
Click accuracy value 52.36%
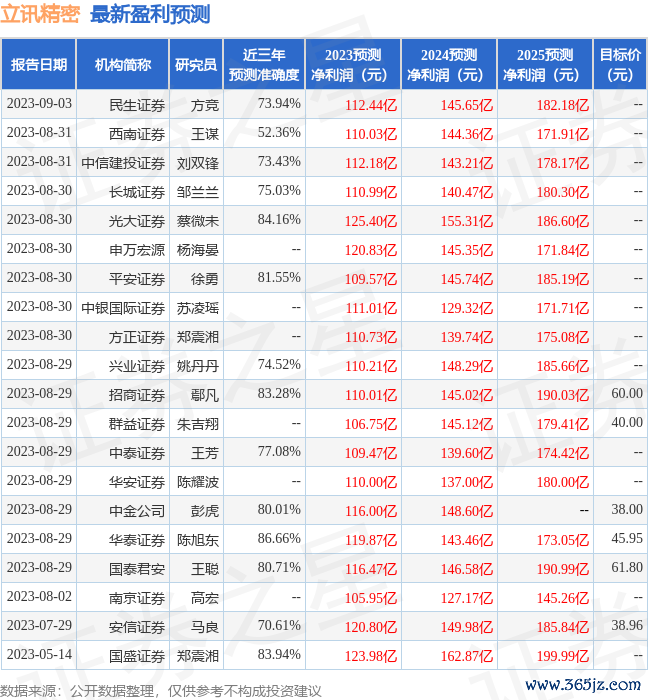pyautogui.click(x=279, y=133)
